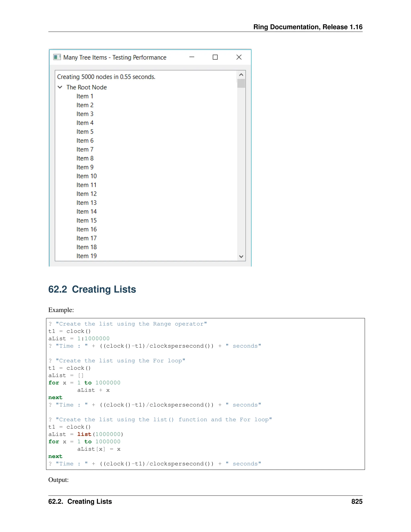Select Item 10 in the tree
The height and width of the screenshot is (532, 411).
(x=86, y=176)
